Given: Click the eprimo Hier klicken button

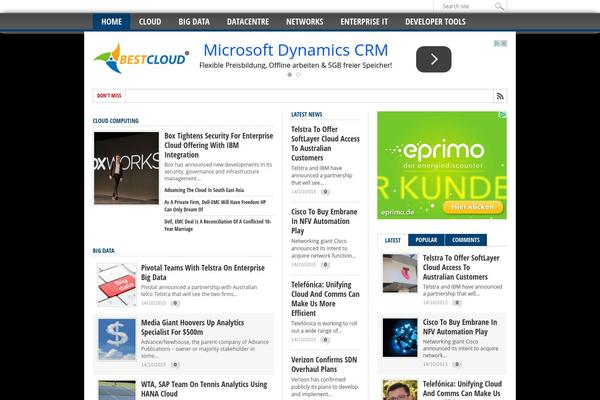Looking at the screenshot, I should (473, 207).
